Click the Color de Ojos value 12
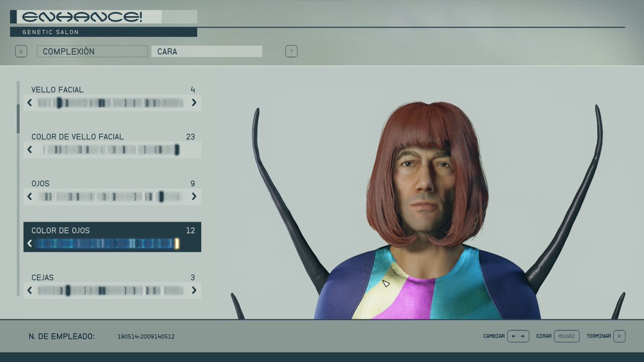 [x=191, y=231]
